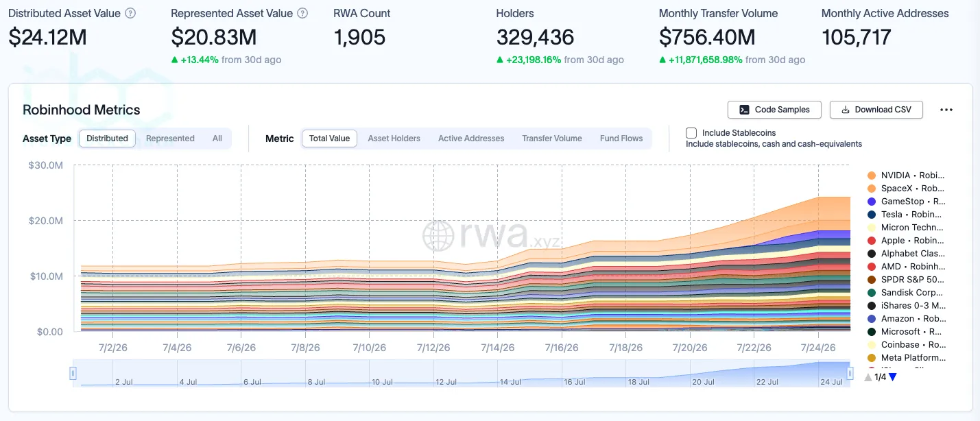Select the Represented asset type

pyautogui.click(x=170, y=139)
